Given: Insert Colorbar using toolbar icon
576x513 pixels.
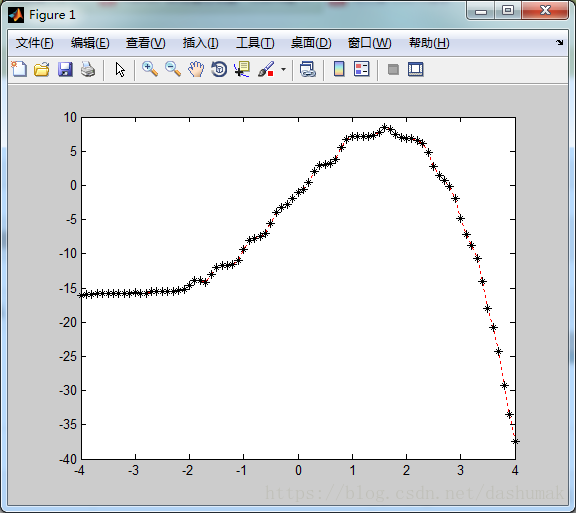Looking at the screenshot, I should (339, 69).
